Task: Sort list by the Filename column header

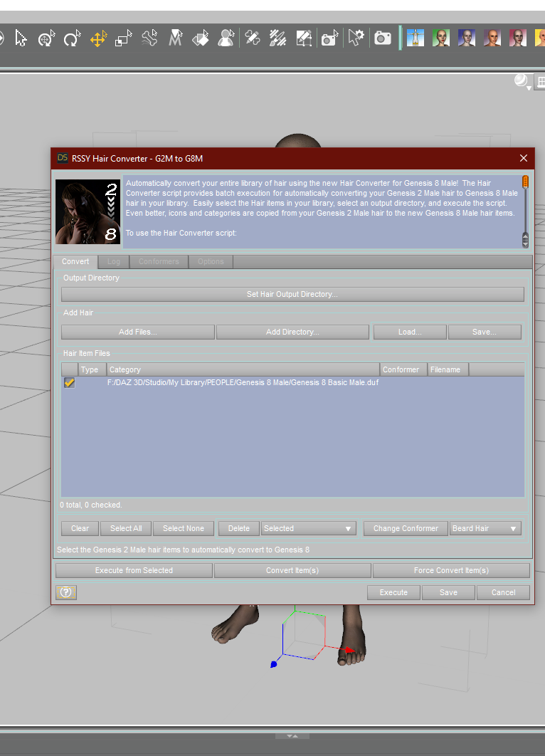Action: click(448, 369)
